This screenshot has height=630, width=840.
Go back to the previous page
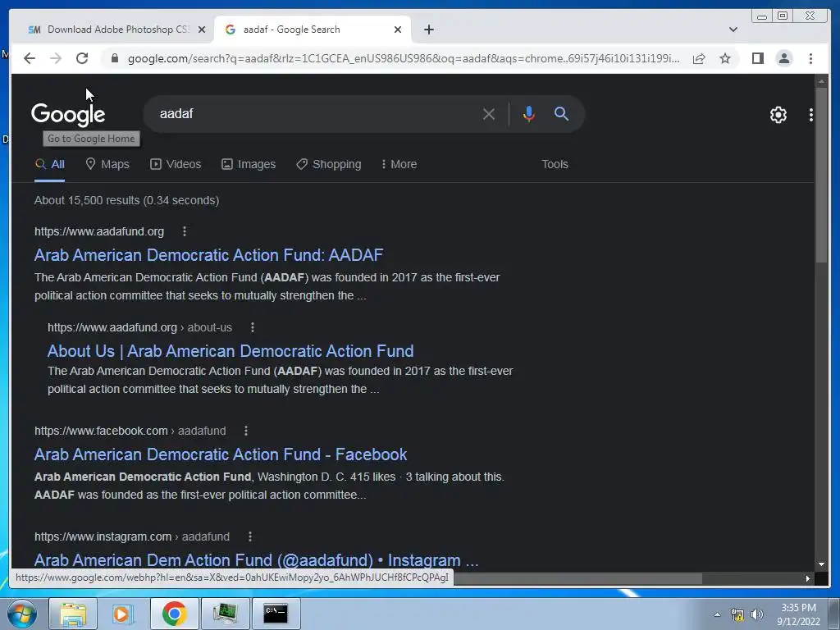coord(30,58)
